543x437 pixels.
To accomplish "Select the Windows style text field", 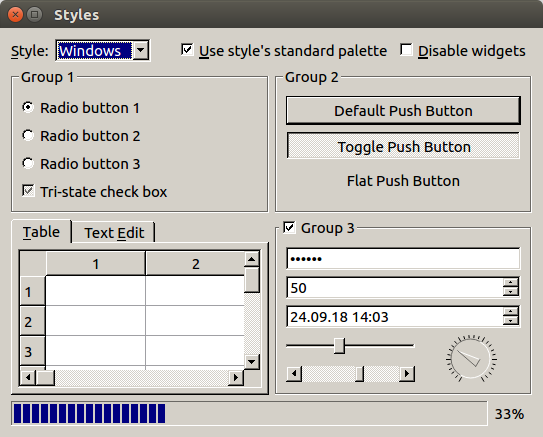I will click(95, 51).
